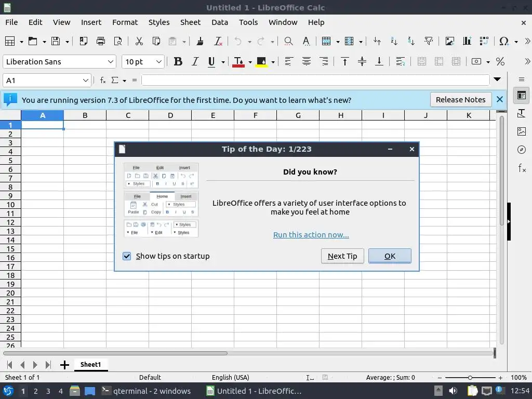Click the Clone Formatting paintbrush icon
Image resolution: width=532 pixels, height=399 pixels.
tap(200, 41)
